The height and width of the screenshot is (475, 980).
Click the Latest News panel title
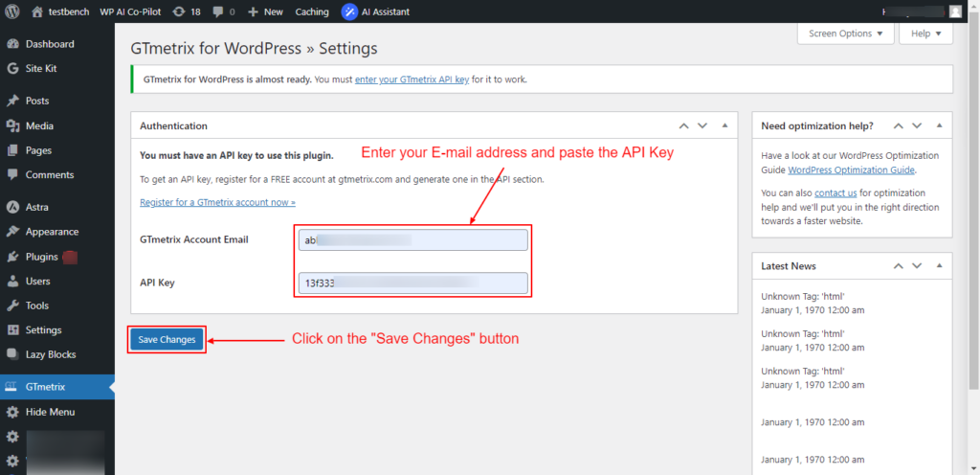[789, 265]
